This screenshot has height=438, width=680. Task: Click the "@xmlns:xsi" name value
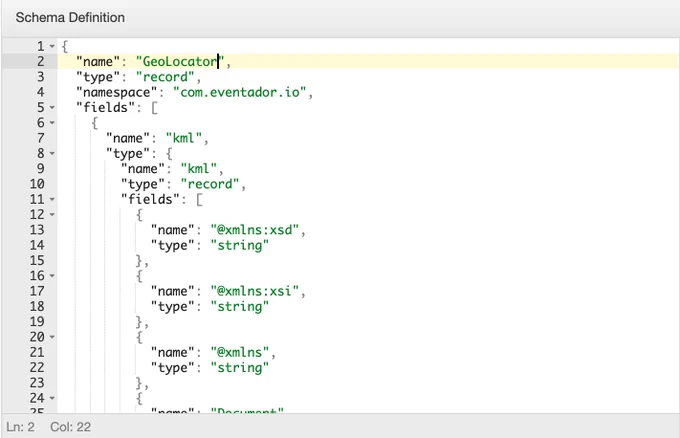click(255, 291)
